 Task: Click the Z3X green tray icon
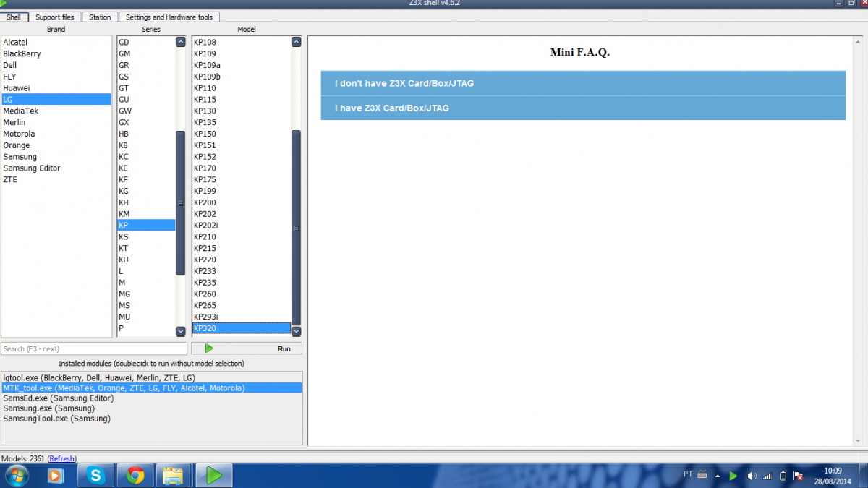733,476
